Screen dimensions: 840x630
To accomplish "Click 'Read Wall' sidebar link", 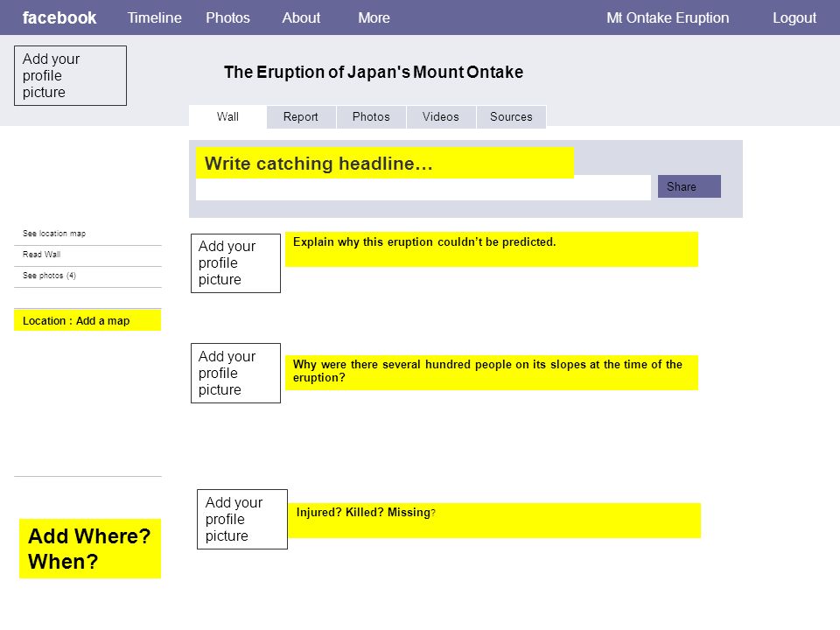I will click(41, 255).
